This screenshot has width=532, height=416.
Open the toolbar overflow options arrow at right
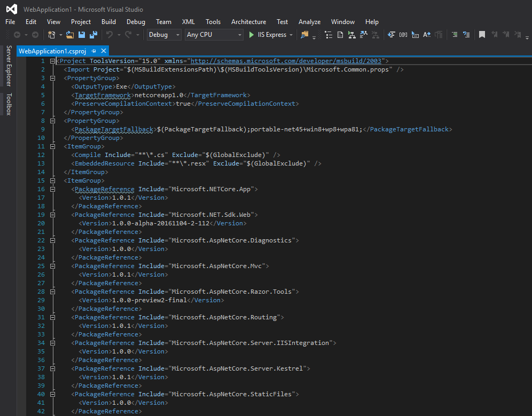(527, 37)
